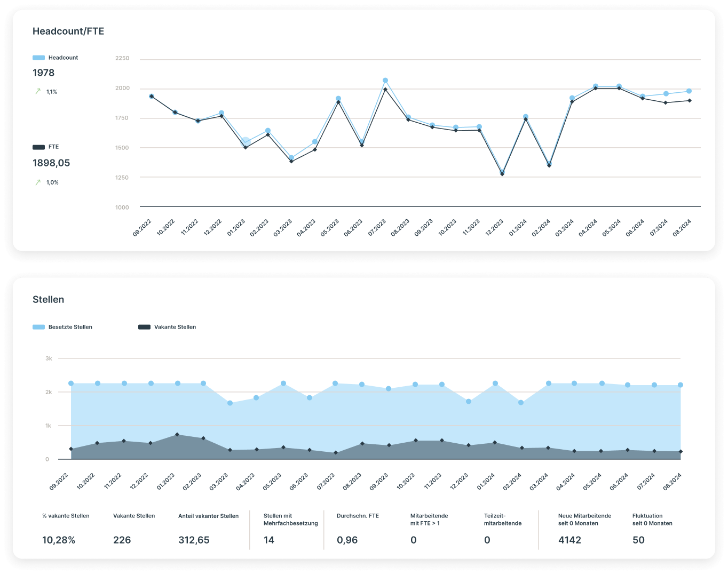Select the Fluktuation value 50
This screenshot has height=575, width=728.
click(x=638, y=540)
